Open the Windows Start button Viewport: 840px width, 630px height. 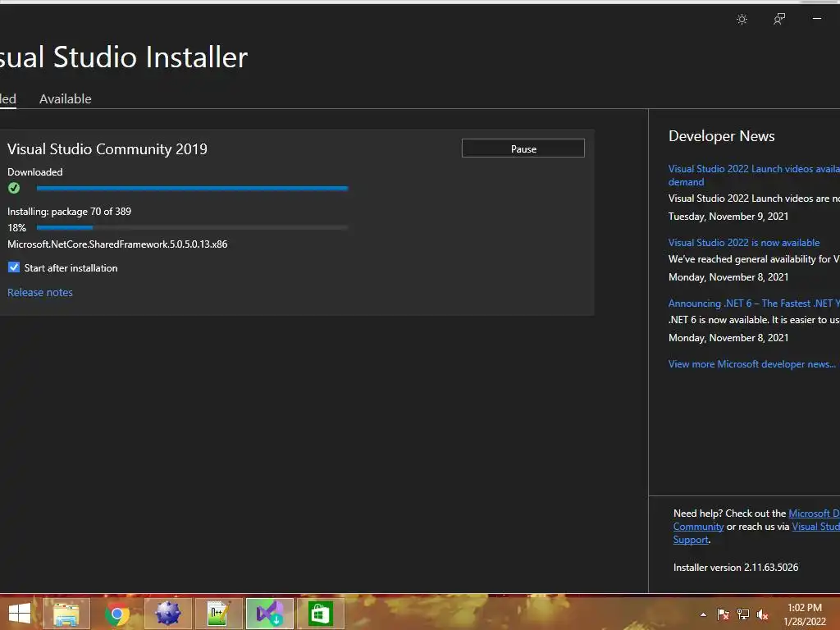(x=20, y=614)
